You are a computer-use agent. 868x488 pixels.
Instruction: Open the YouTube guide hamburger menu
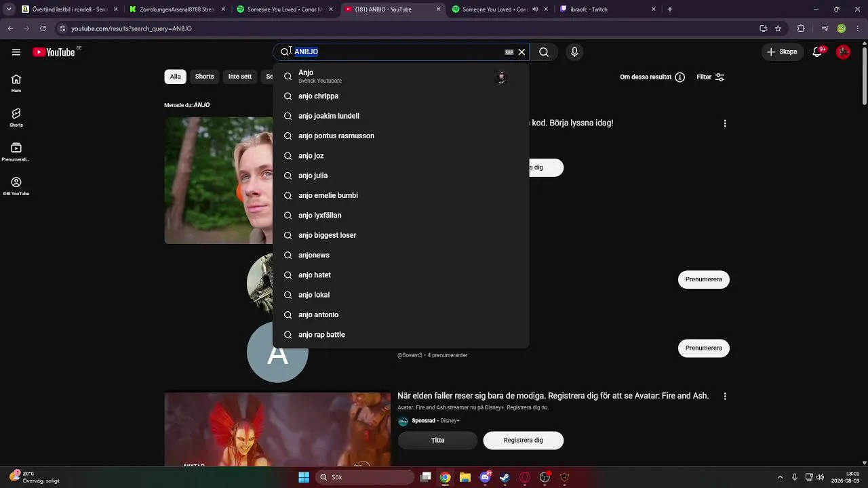pos(16,52)
